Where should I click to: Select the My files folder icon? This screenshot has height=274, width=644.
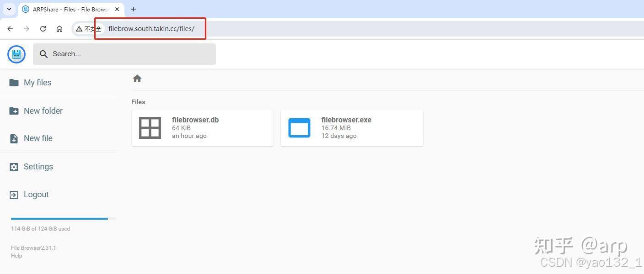pyautogui.click(x=13, y=82)
